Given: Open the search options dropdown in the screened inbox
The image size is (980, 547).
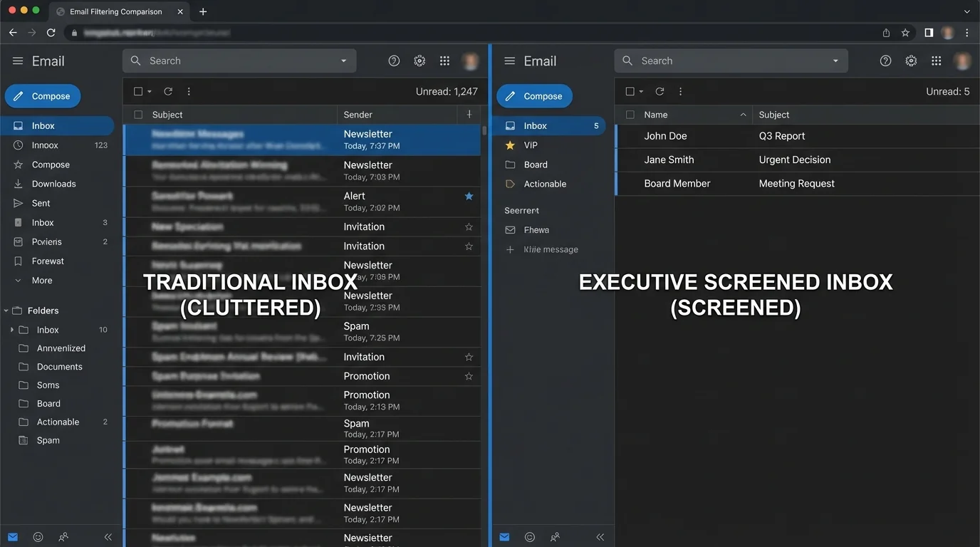Looking at the screenshot, I should coord(835,61).
